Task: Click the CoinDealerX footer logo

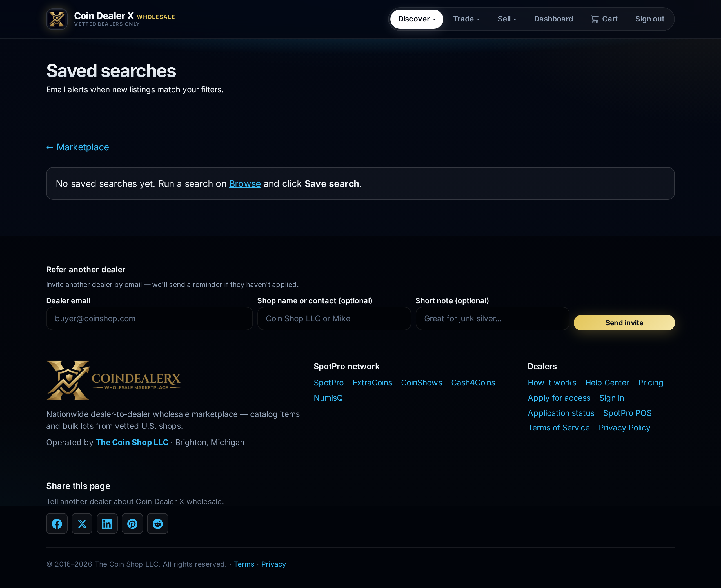Action: point(113,380)
